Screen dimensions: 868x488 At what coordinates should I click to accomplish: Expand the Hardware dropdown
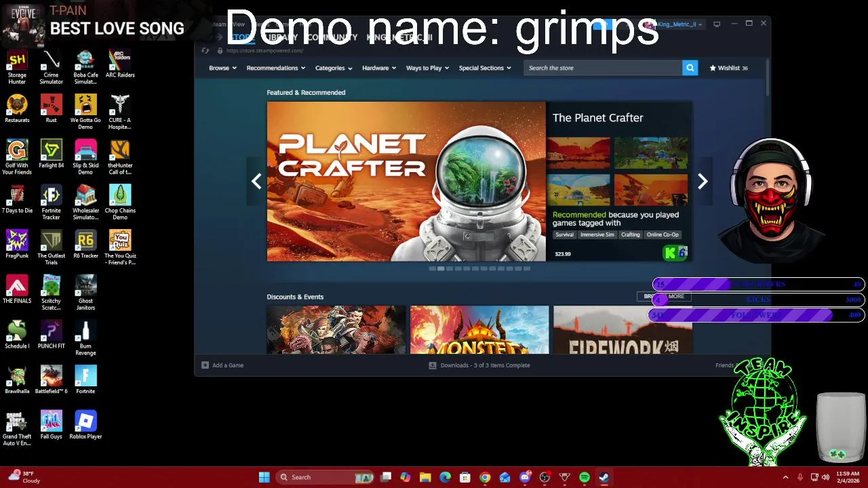coord(378,68)
